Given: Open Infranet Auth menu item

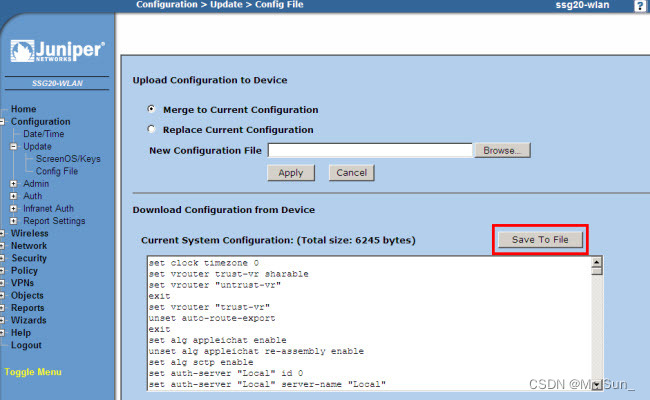Looking at the screenshot, I should click(49, 208).
